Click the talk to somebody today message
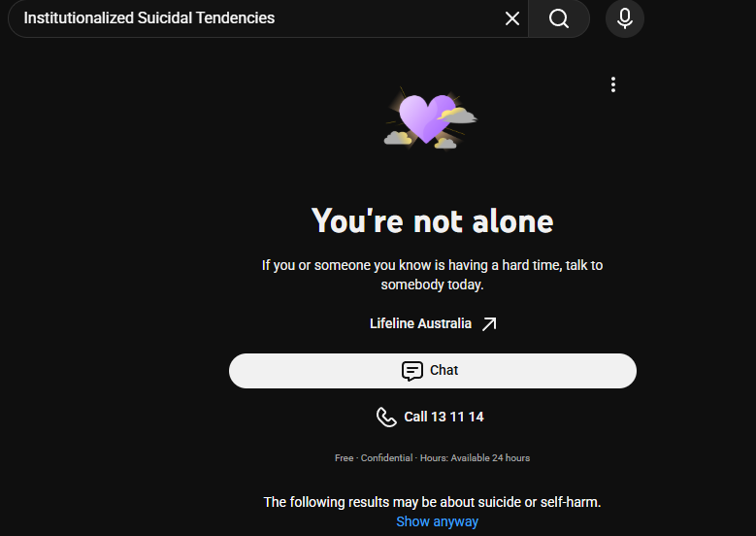 pyautogui.click(x=433, y=275)
